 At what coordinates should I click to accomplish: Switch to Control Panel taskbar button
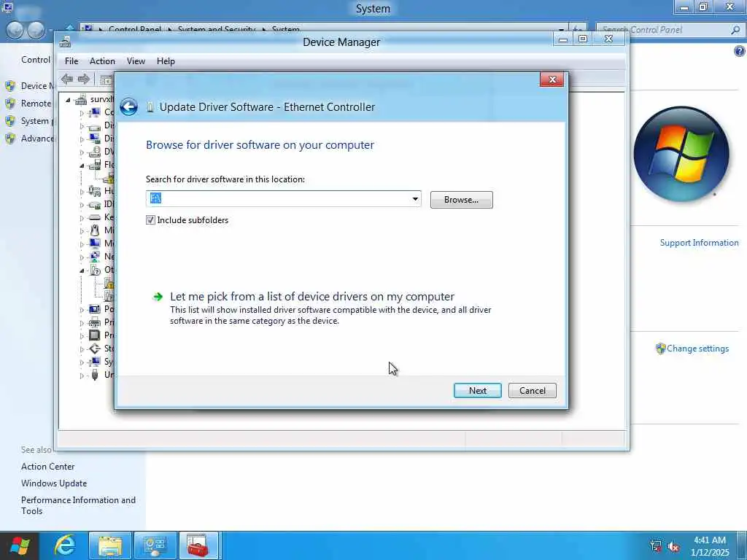coord(155,545)
